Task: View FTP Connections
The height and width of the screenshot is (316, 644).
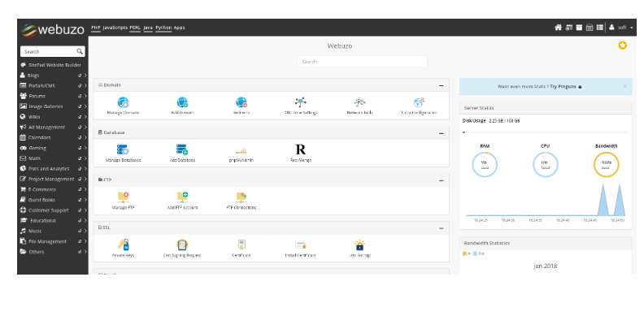Action: pyautogui.click(x=241, y=197)
